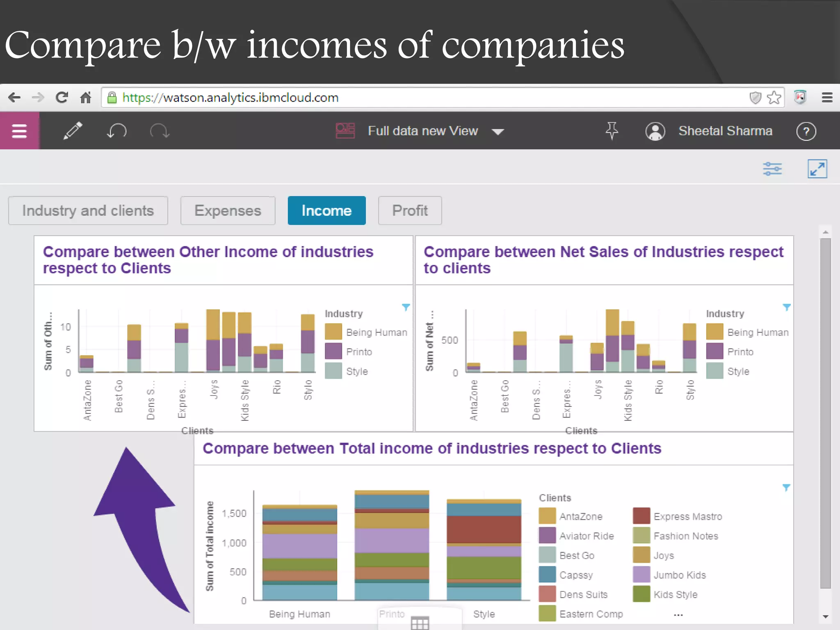The width and height of the screenshot is (840, 630).
Task: Click the scrollbar down arrow
Action: coord(825,617)
